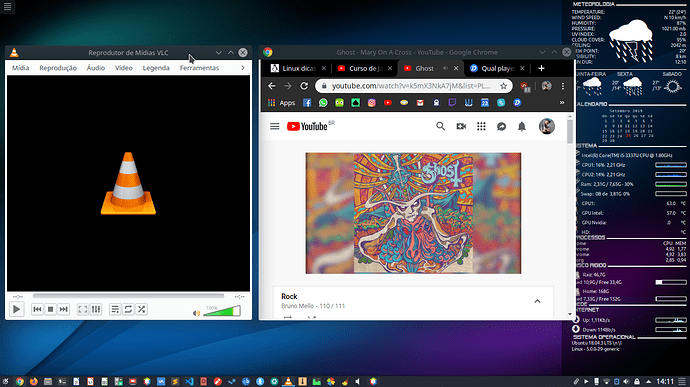This screenshot has height=387, width=690.
Task: Adjust the VLC volume slider
Action: click(x=222, y=311)
